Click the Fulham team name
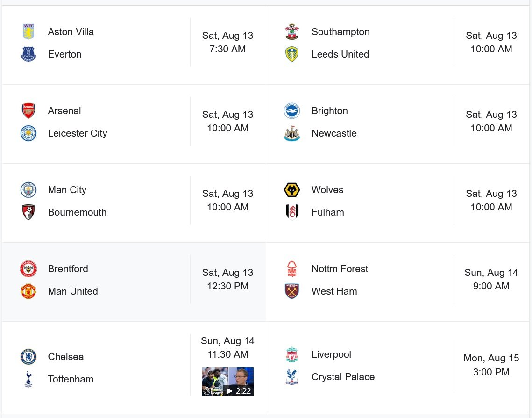 pyautogui.click(x=328, y=212)
